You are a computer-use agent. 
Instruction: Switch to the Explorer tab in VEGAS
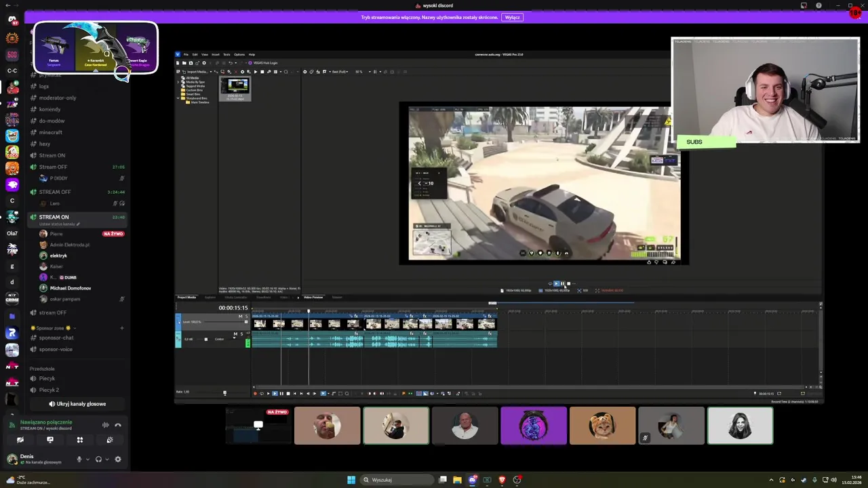coord(210,298)
